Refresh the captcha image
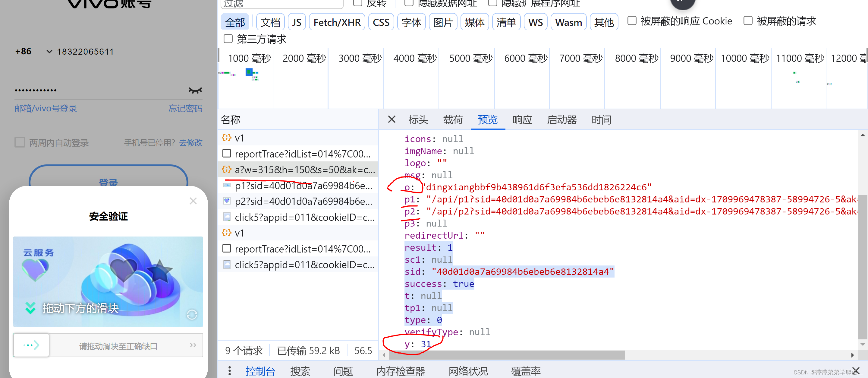Image resolution: width=868 pixels, height=378 pixels. pyautogui.click(x=192, y=315)
